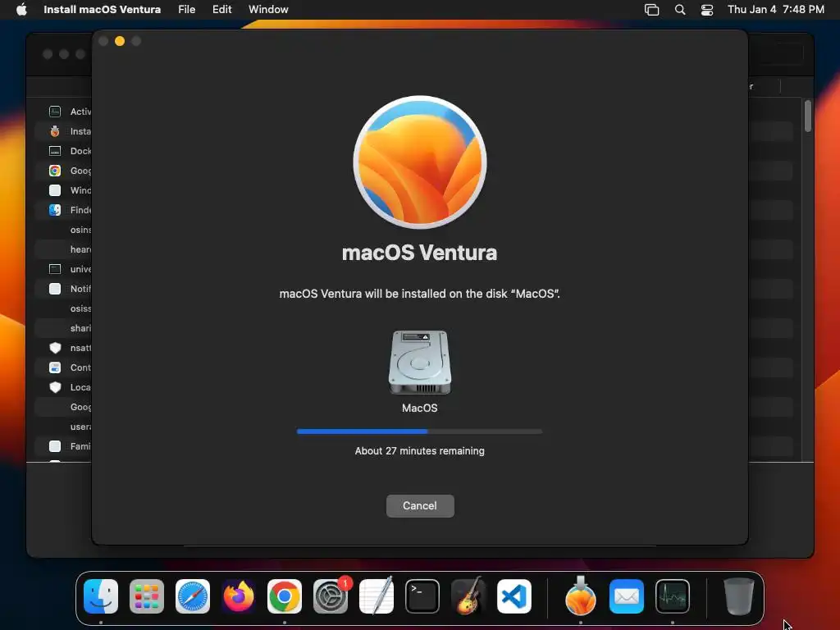Open the Trash from the Dock
This screenshot has height=630, width=840.
pyautogui.click(x=739, y=596)
